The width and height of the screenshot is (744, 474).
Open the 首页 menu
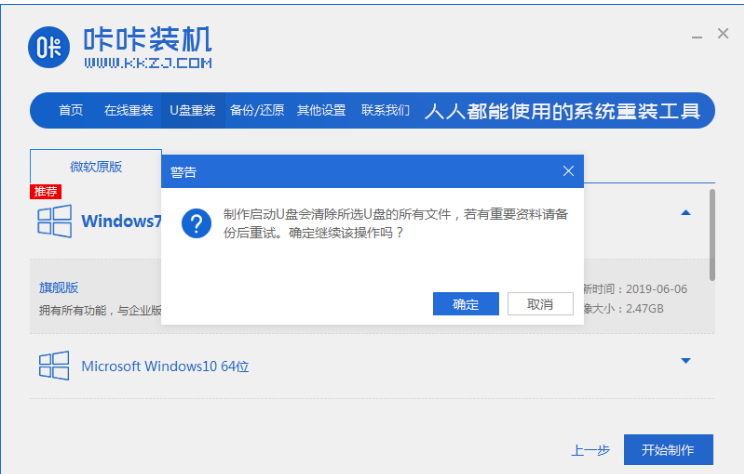point(71,111)
